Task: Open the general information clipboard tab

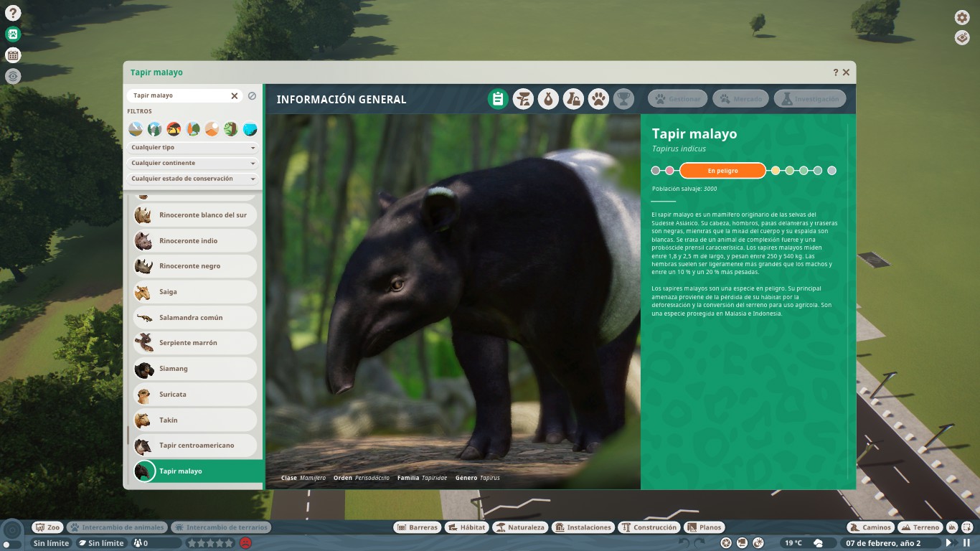Action: click(x=498, y=99)
